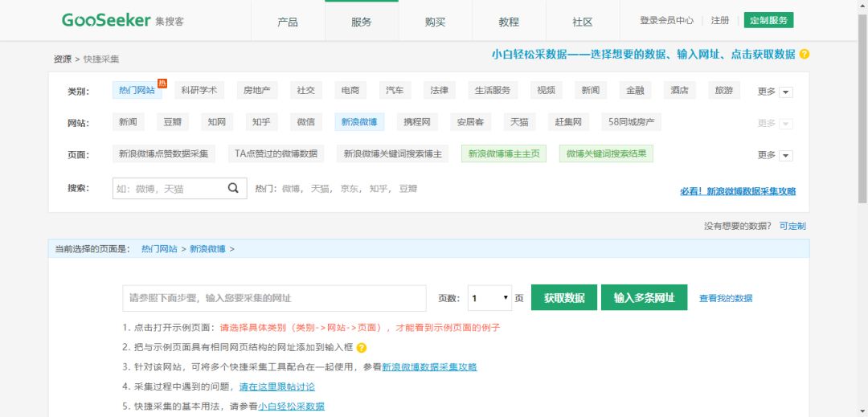Click the 输入多条网址 button
The height and width of the screenshot is (417, 868).
[x=645, y=297]
